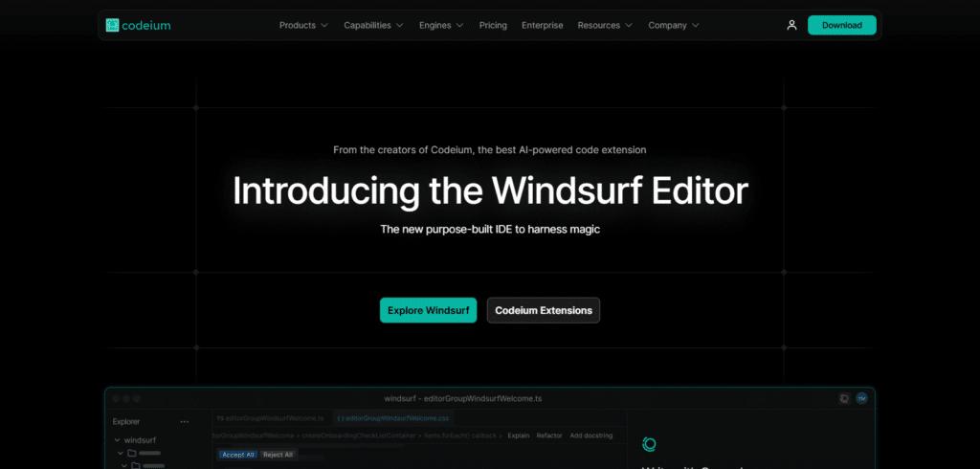This screenshot has height=469, width=980.
Task: Click Accept All button
Action: 238,455
